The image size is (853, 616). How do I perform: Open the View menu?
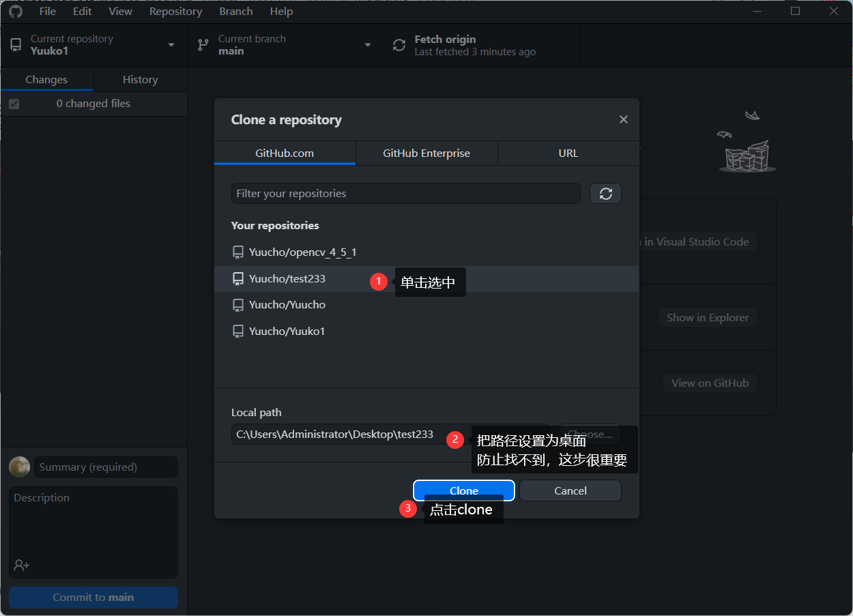point(121,11)
